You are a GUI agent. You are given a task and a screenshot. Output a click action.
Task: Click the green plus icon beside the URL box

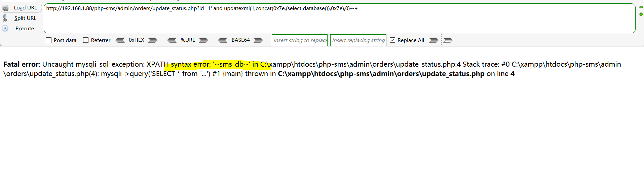coord(641,14)
